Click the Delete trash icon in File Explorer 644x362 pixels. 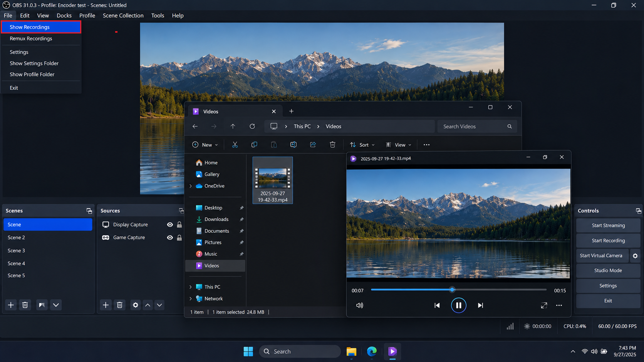click(332, 145)
